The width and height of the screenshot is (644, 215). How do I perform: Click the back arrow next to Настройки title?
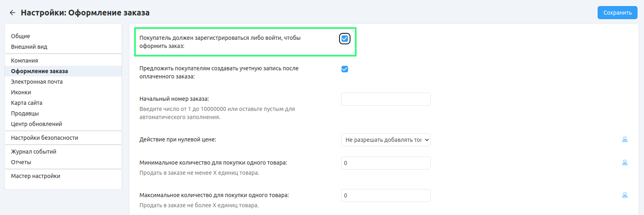pos(13,13)
